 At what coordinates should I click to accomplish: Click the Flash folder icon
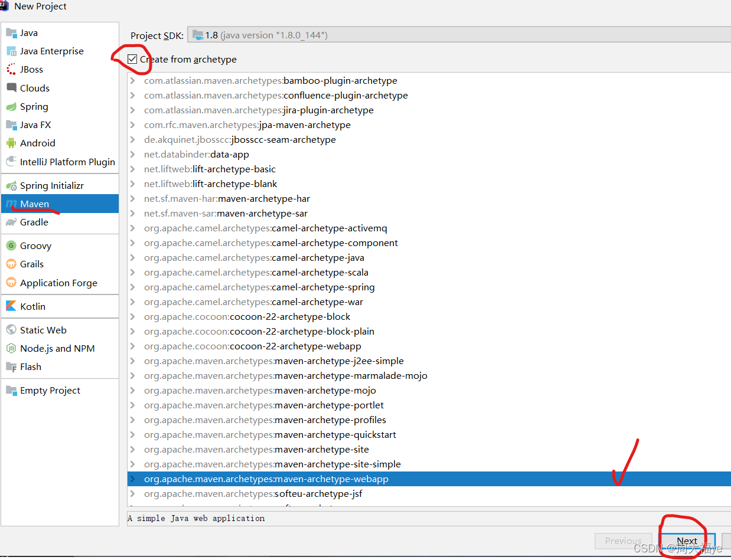tap(11, 367)
